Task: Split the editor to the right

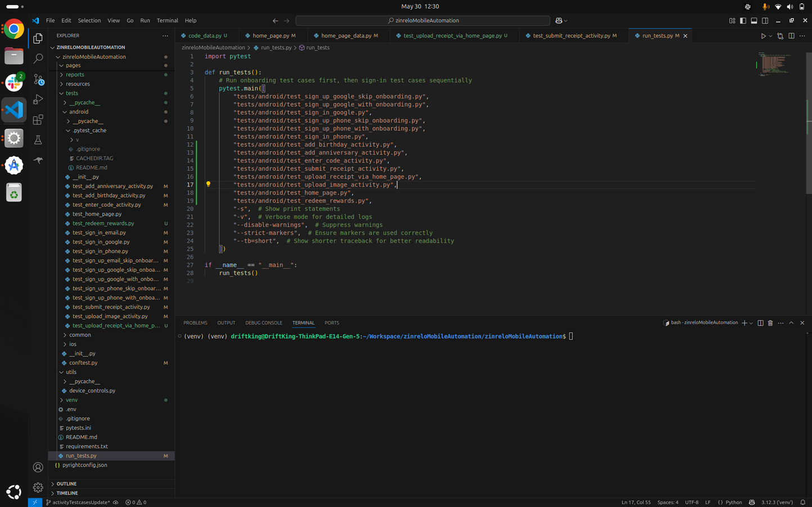Action: click(791, 36)
